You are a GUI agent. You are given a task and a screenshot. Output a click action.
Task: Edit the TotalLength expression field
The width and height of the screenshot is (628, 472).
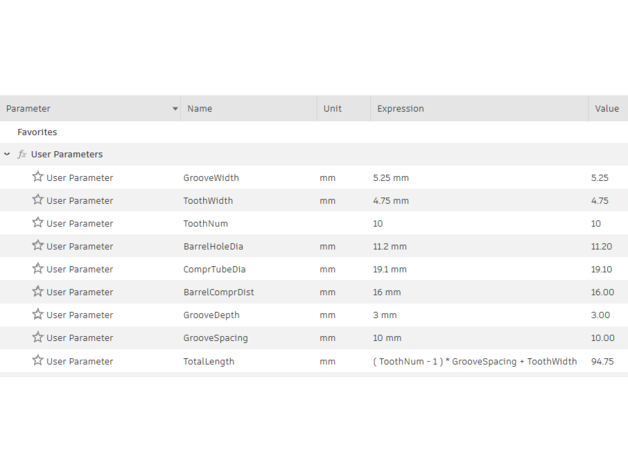point(475,361)
